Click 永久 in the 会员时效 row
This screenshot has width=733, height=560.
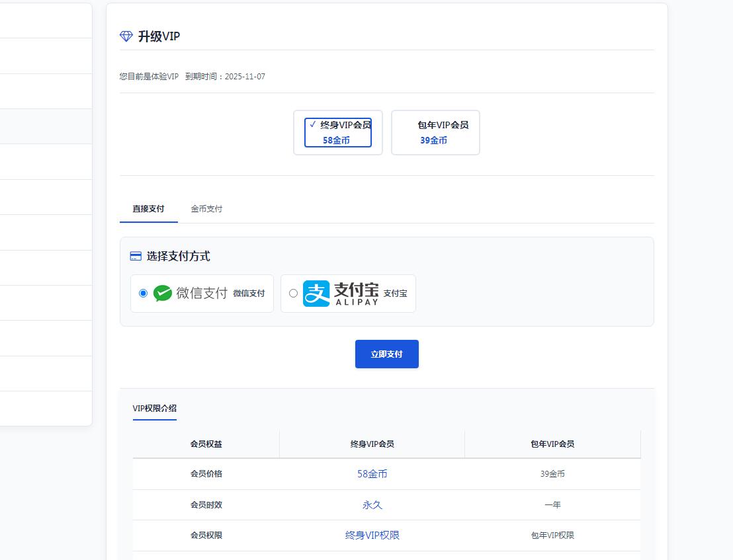[372, 505]
